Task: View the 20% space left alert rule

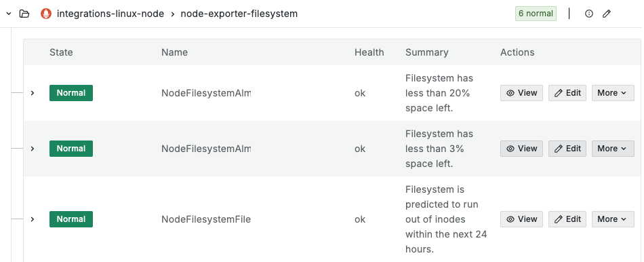Action: pyautogui.click(x=521, y=93)
